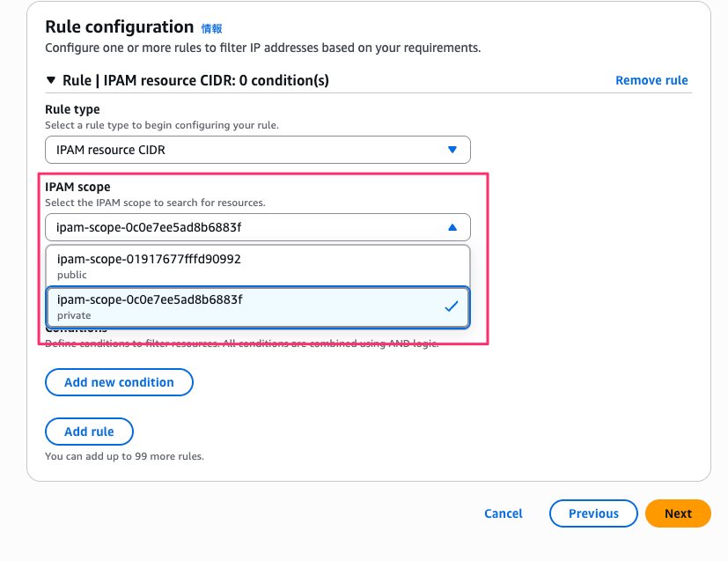Click the IPAM scope field label
728x561 pixels.
click(77, 188)
